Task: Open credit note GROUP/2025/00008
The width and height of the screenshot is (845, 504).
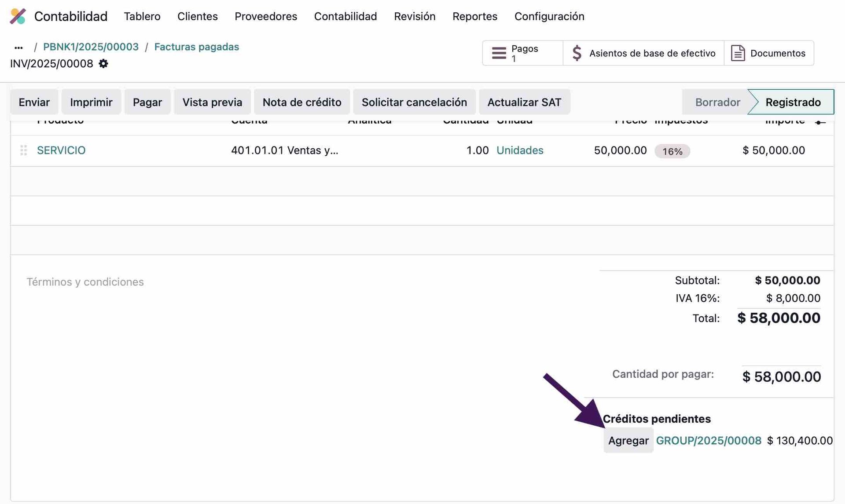Action: (x=709, y=440)
